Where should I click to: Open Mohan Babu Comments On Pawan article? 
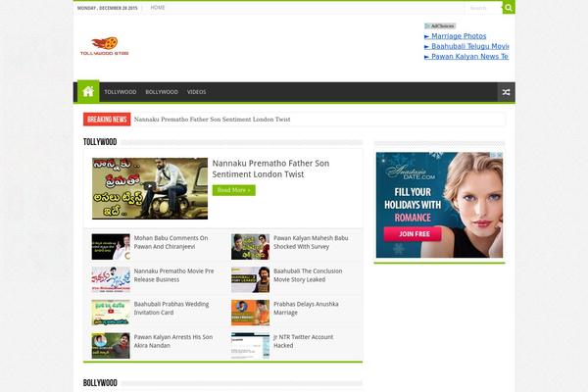[171, 242]
